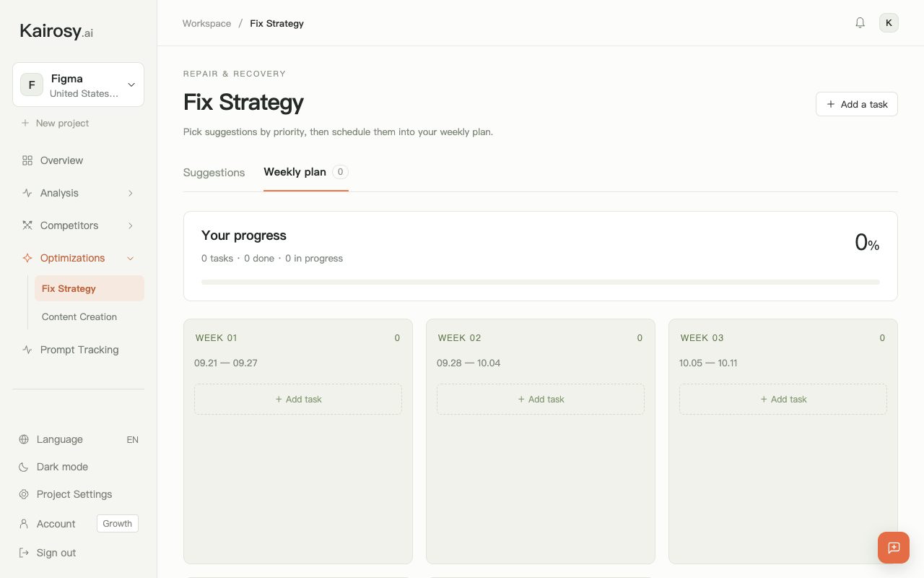Click the plus icon beside New project

pos(25,123)
